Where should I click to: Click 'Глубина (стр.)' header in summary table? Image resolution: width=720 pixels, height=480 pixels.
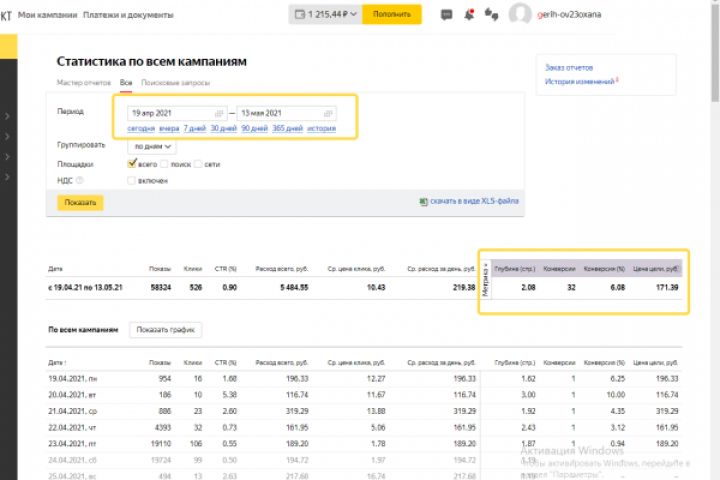click(515, 269)
